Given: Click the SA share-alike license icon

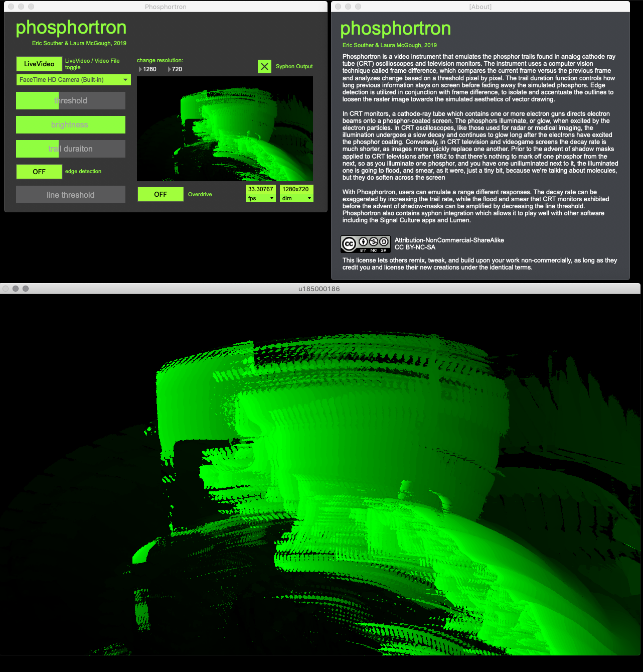Looking at the screenshot, I should point(384,243).
